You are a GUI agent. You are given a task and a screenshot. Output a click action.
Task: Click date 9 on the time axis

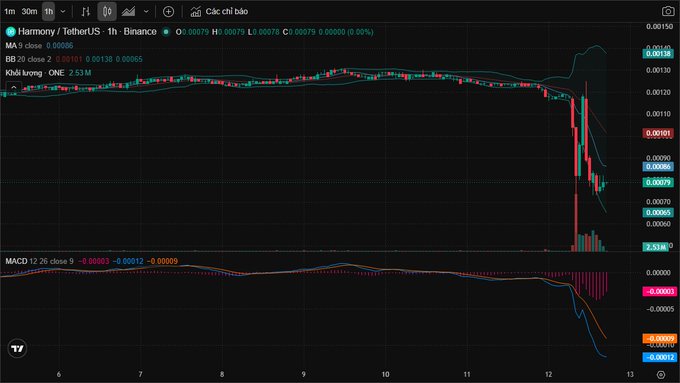[304, 374]
